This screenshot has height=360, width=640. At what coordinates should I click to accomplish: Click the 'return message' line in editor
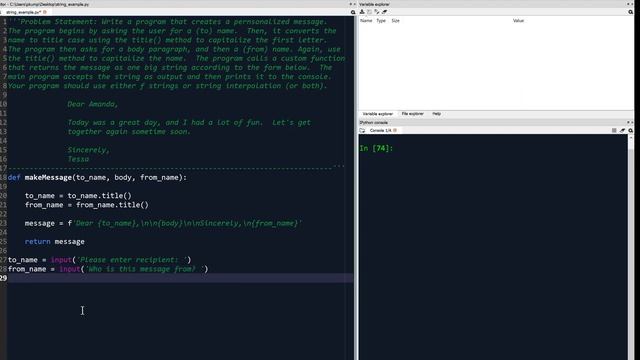(x=55, y=242)
